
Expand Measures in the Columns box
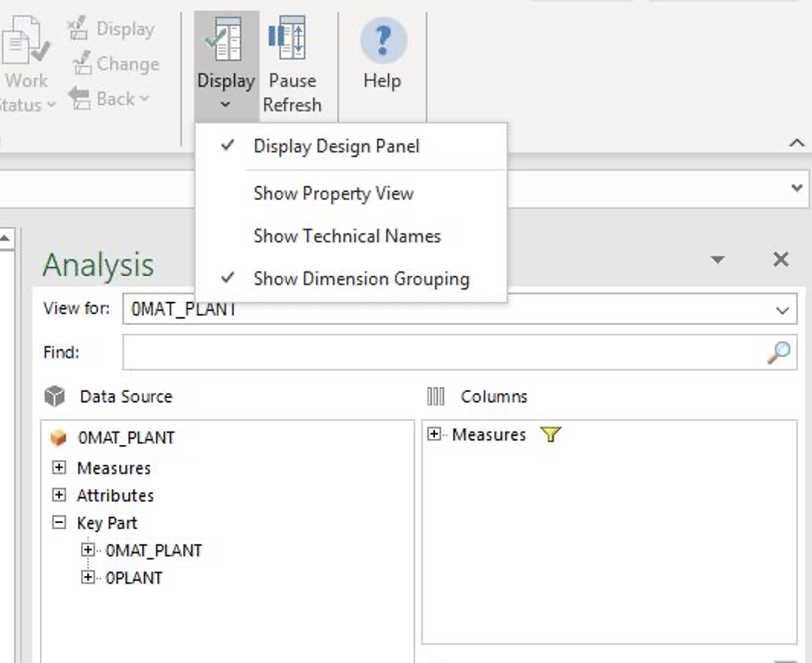pyautogui.click(x=434, y=434)
